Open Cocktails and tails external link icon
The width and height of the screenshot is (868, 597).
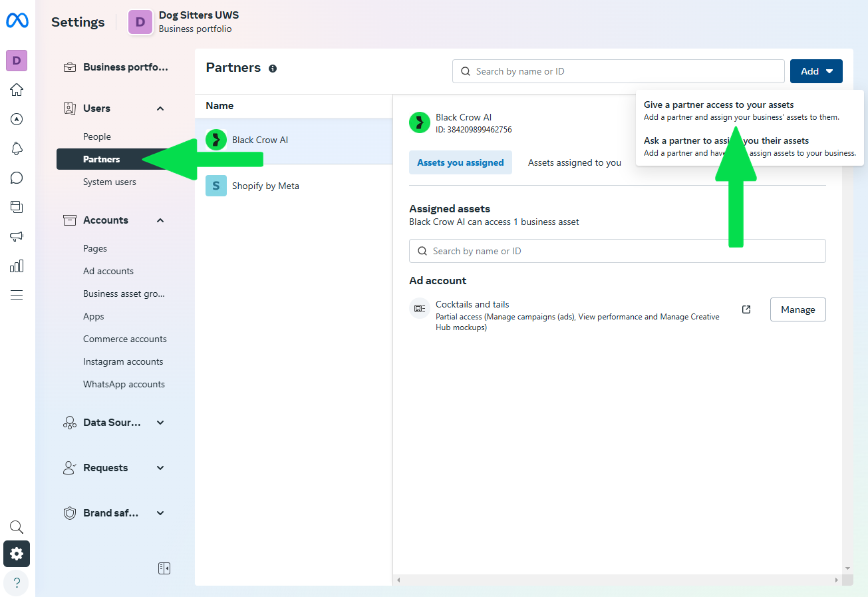[746, 309]
